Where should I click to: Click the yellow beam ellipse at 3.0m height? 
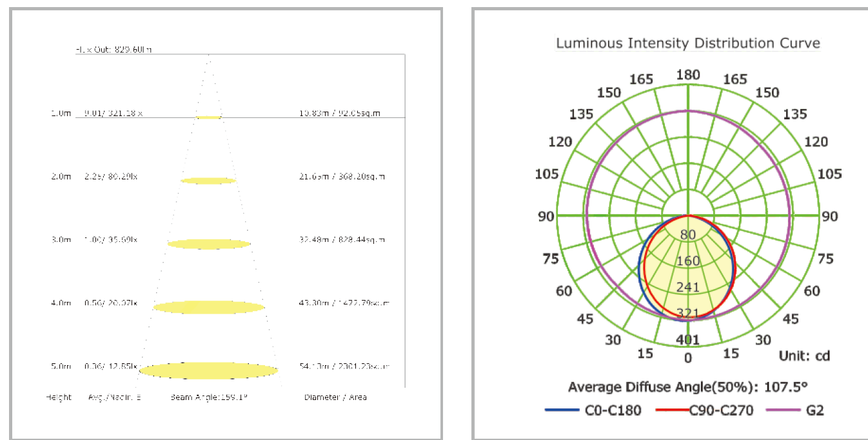pos(209,244)
